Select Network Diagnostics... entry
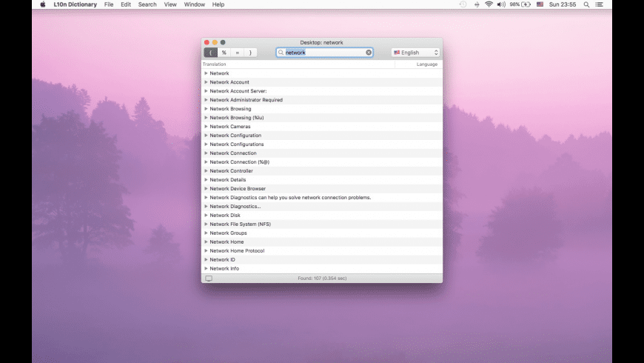644x363 pixels. 235,207
